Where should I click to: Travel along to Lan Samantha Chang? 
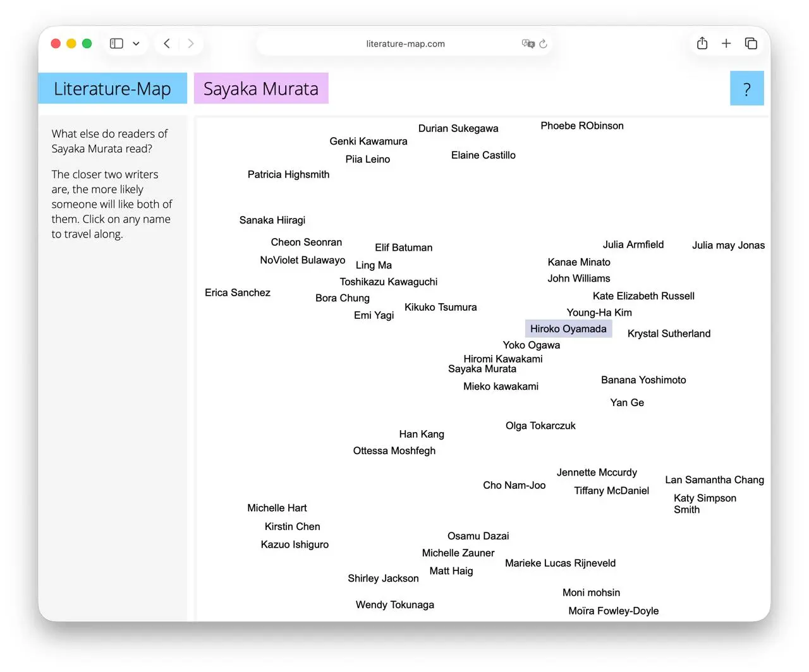click(714, 480)
